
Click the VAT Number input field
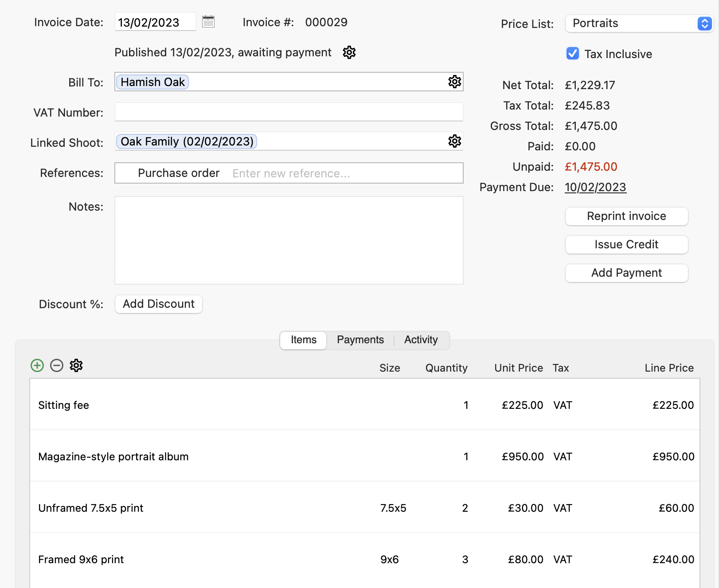(289, 112)
